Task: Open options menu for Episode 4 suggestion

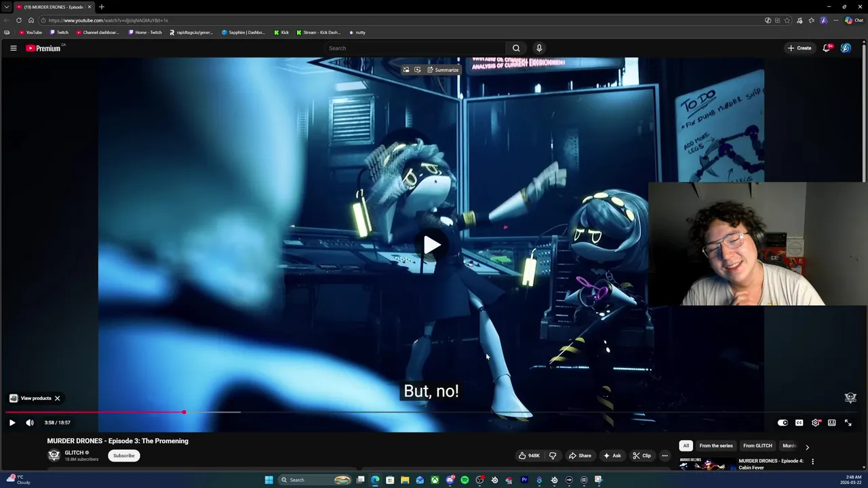Action: coord(812,462)
